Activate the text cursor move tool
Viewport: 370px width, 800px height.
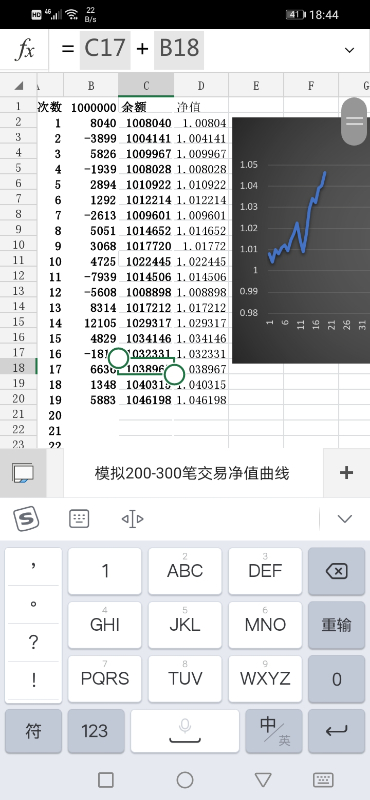[x=132, y=519]
